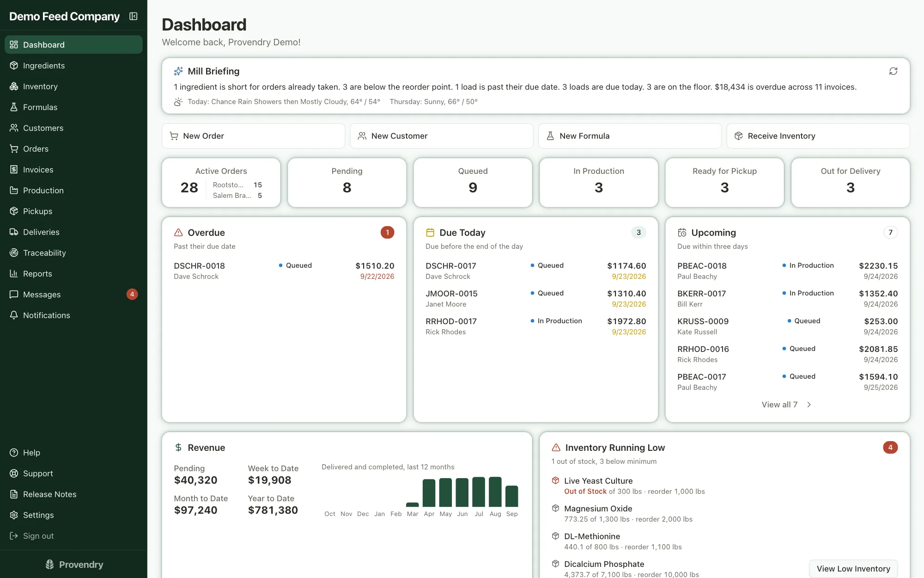Screen dimensions: 924x578
Task: Click the Notifications bell icon
Action: pyautogui.click(x=14, y=315)
